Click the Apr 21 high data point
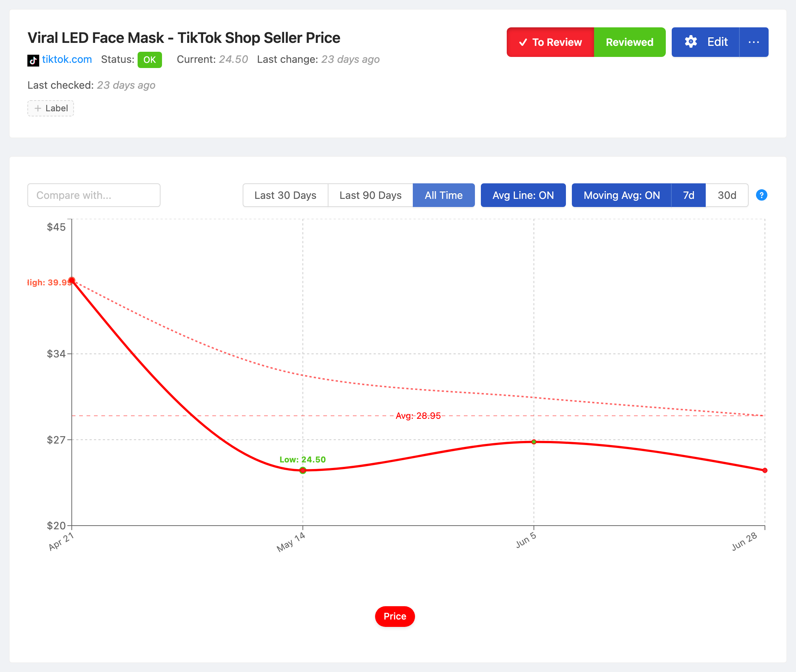This screenshot has width=796, height=672. pyautogui.click(x=72, y=281)
